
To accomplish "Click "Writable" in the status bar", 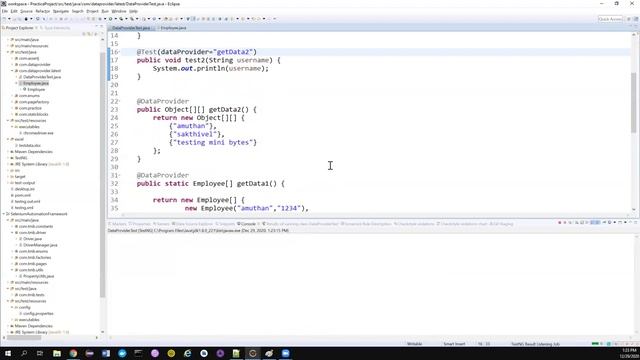I will coord(414,344).
